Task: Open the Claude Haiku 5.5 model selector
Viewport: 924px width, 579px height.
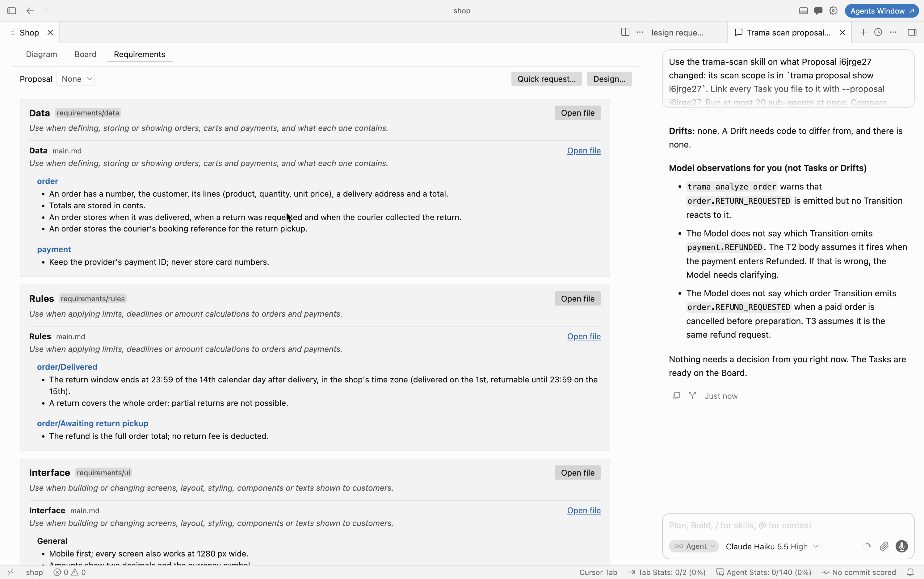Action: (771, 547)
